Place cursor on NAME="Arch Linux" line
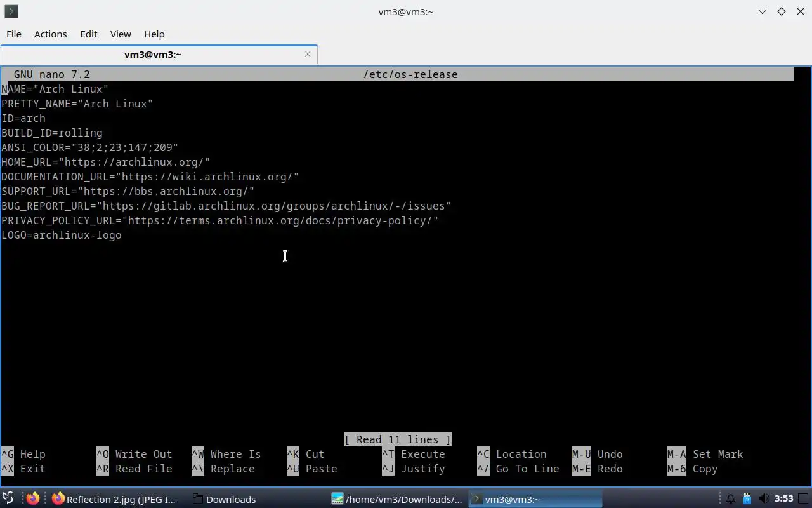Image resolution: width=812 pixels, height=508 pixels. 55,89
